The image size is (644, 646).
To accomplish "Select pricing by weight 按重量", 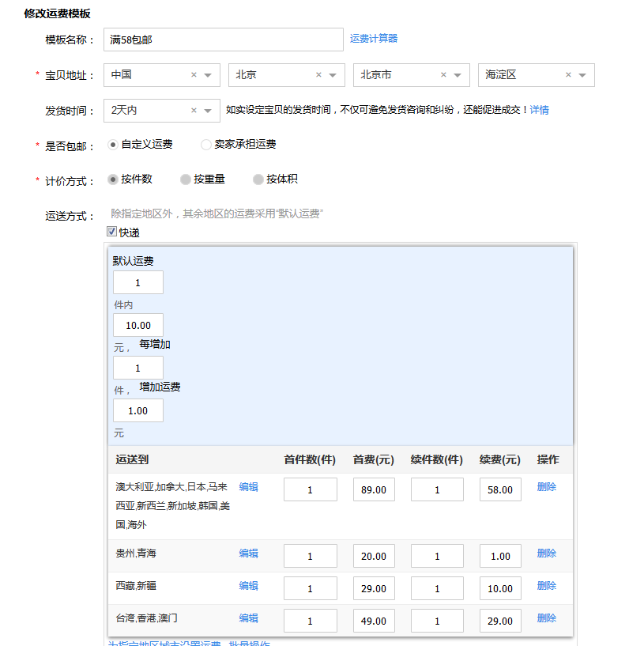I will tap(186, 179).
